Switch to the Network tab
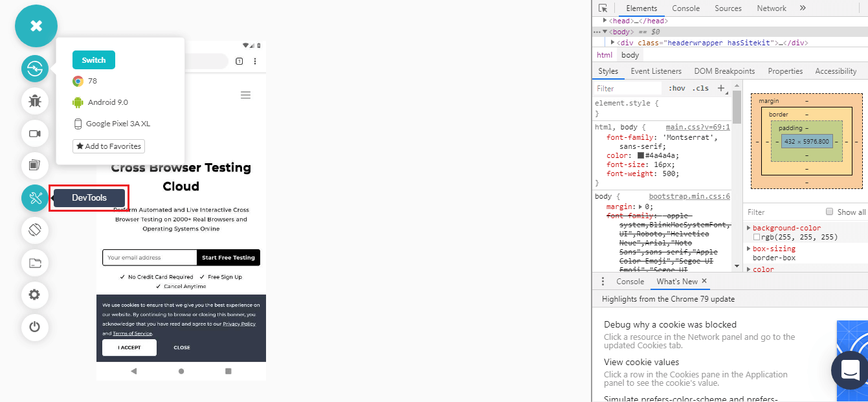 [x=771, y=8]
